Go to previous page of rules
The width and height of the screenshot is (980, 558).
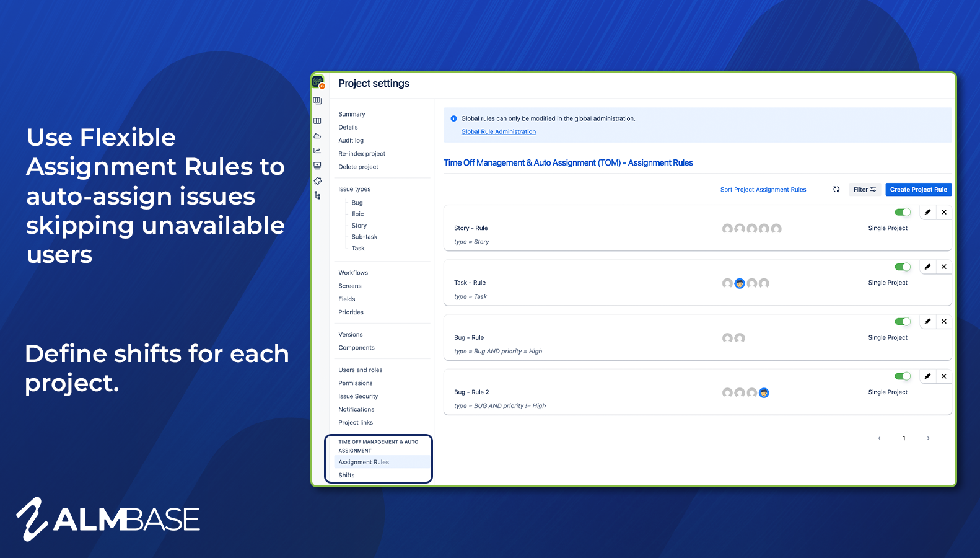879,438
